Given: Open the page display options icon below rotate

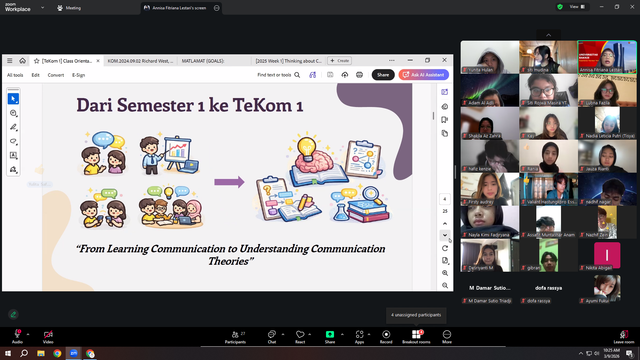Looking at the screenshot, I should (445, 260).
